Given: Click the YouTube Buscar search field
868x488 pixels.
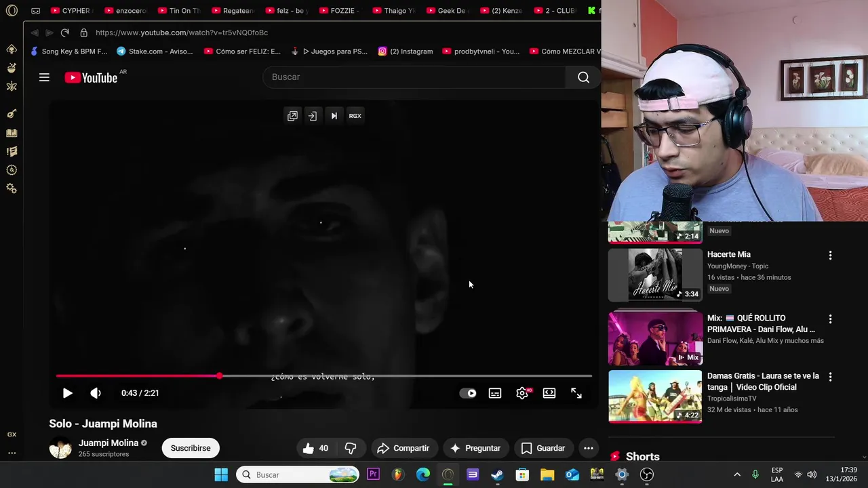Looking at the screenshot, I should (414, 77).
